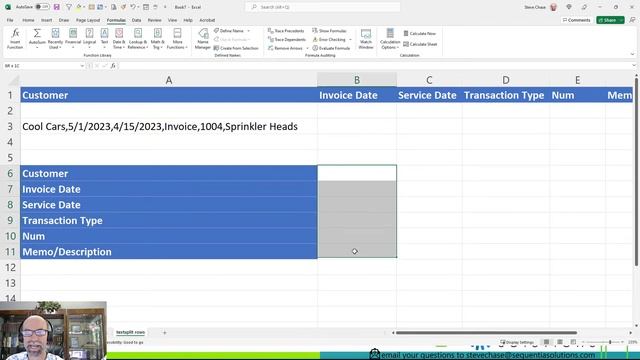Select row 3 header

(x=10, y=127)
